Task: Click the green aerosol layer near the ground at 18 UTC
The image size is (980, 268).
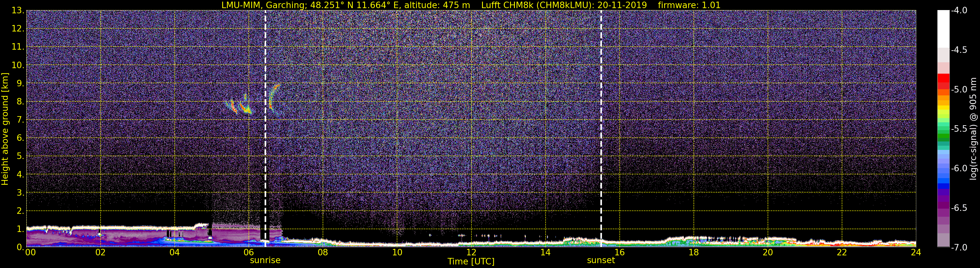Action: click(x=694, y=240)
